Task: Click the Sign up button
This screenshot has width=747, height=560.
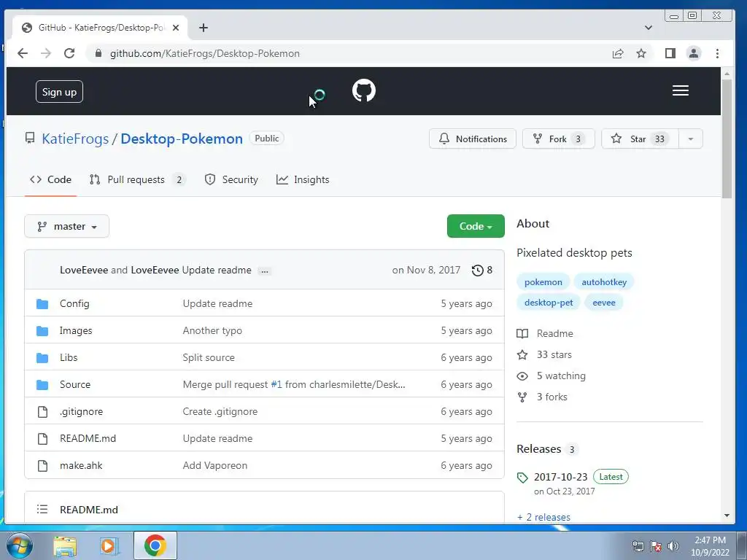Action: [60, 92]
